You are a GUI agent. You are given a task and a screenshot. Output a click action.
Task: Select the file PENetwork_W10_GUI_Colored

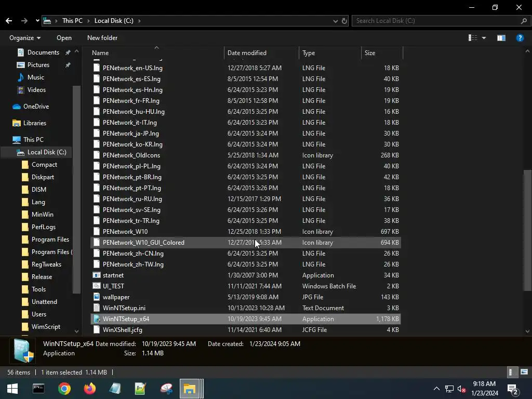coord(246,243)
